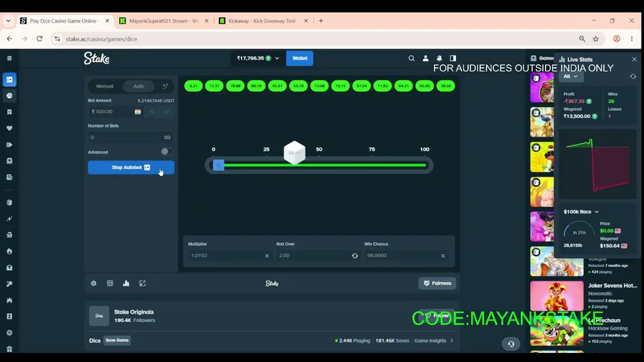Image resolution: width=644 pixels, height=362 pixels.
Task: Open the All filter dropdown in Live Stats
Action: [x=571, y=76]
